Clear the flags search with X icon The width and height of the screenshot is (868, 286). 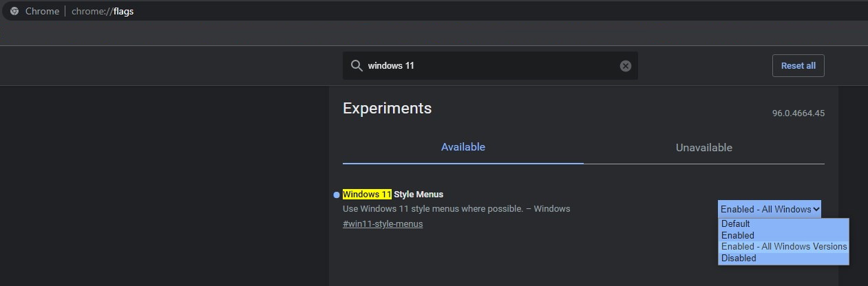tap(625, 66)
